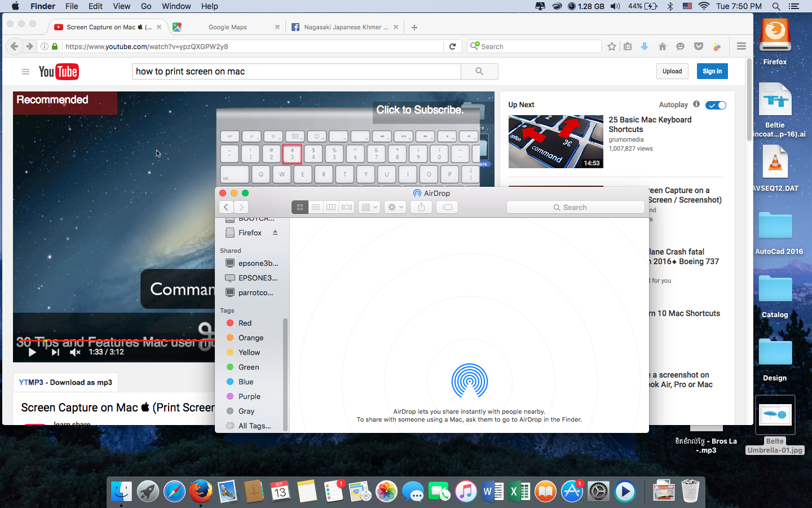Reload the current YouTube page
The image size is (812, 508).
tap(452, 47)
